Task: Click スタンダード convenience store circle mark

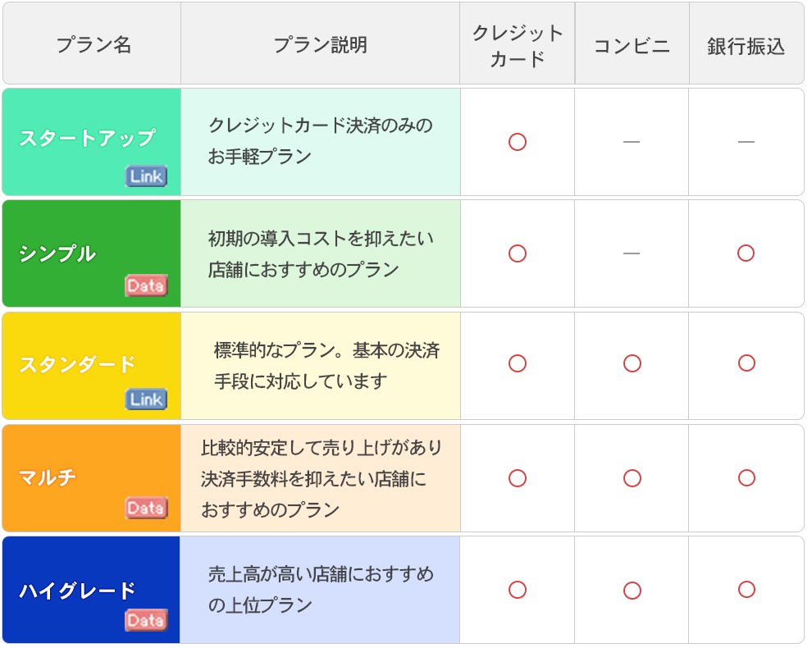Action: tap(632, 363)
